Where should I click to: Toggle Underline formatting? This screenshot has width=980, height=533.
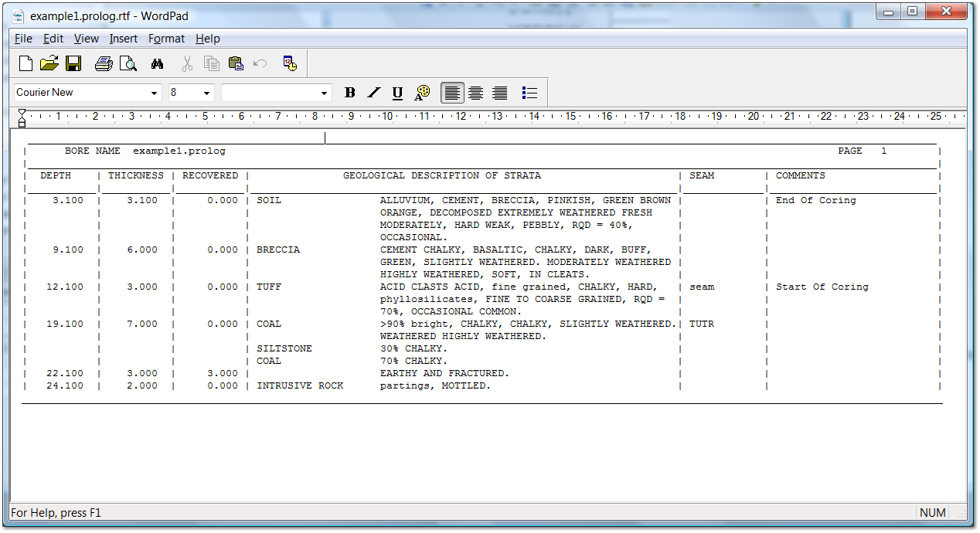[397, 93]
